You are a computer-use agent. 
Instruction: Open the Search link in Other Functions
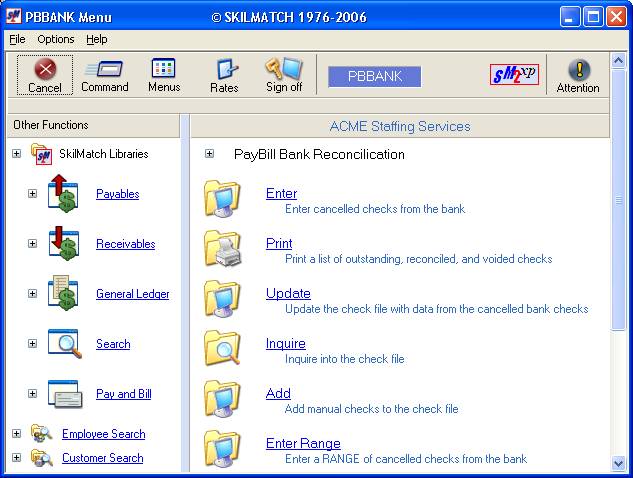pyautogui.click(x=113, y=344)
